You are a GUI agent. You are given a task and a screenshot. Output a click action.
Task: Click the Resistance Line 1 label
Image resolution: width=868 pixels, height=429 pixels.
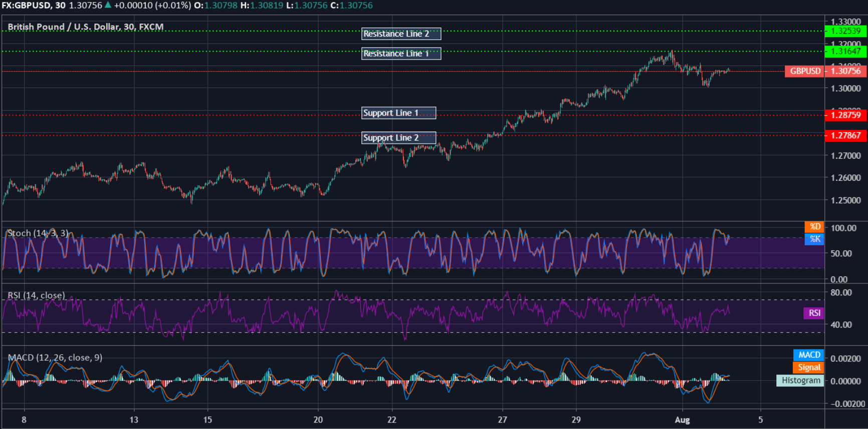click(x=401, y=54)
